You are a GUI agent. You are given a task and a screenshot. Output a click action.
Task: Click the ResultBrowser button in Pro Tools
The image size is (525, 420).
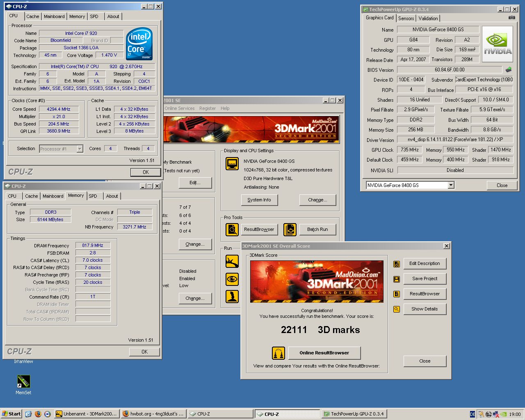point(259,229)
